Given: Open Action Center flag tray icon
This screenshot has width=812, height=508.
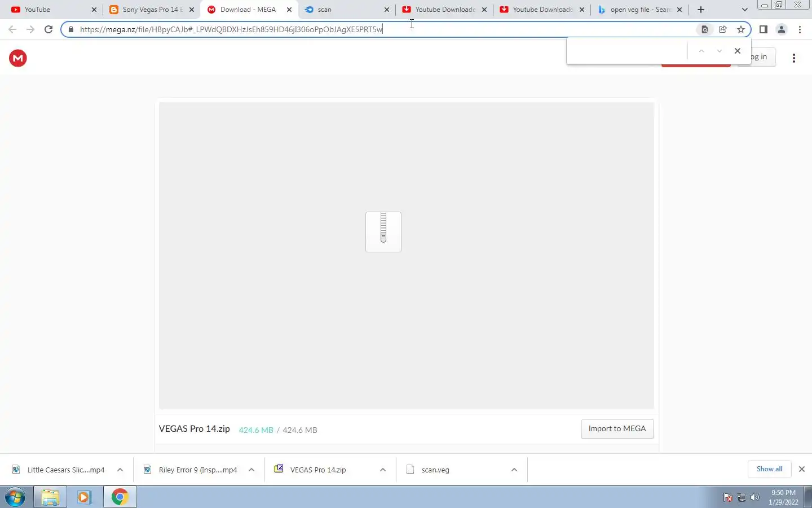Looking at the screenshot, I should [x=728, y=497].
